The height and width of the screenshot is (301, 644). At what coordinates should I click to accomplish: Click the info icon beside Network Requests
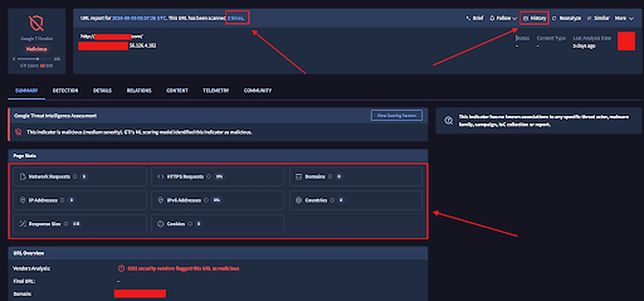[x=75, y=176]
